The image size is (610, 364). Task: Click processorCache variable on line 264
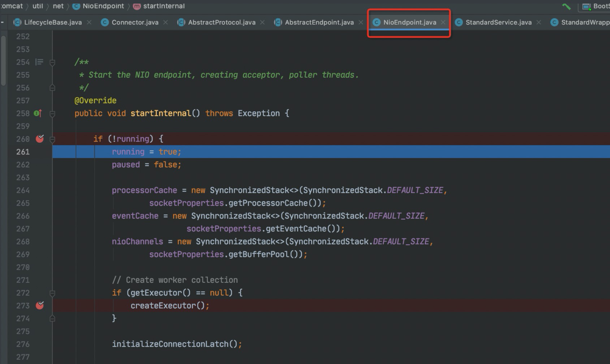pos(145,190)
